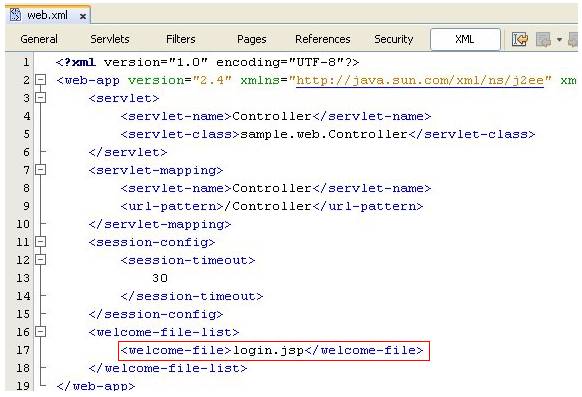The height and width of the screenshot is (397, 582).
Task: Click the grayed toolbar icon beside dropdown arrow
Action: [x=543, y=39]
